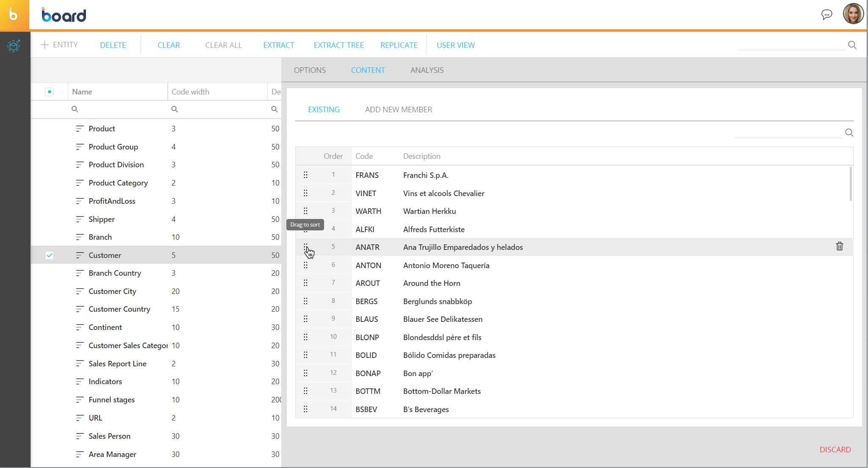
Task: Open the user profile avatar
Action: point(853,14)
